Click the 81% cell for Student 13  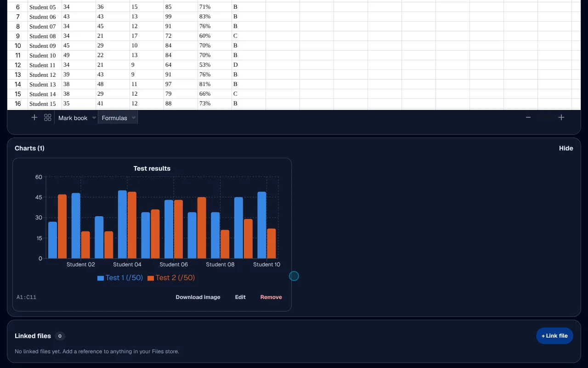[215, 84]
